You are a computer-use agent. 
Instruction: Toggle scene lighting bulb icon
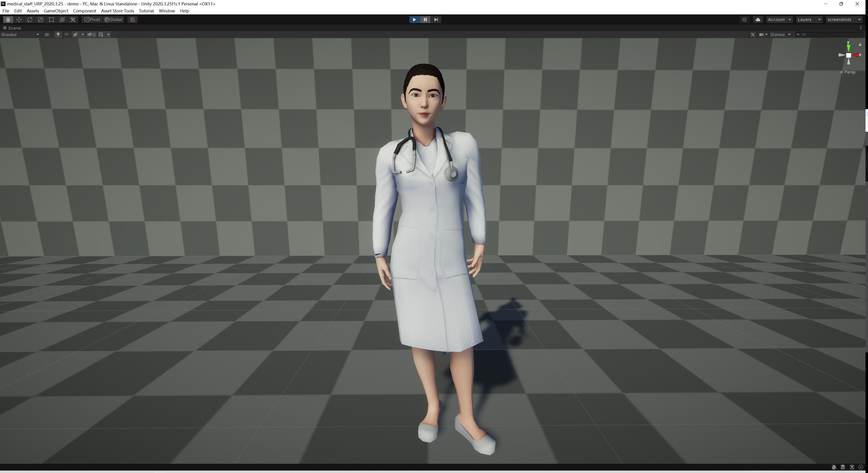[58, 34]
